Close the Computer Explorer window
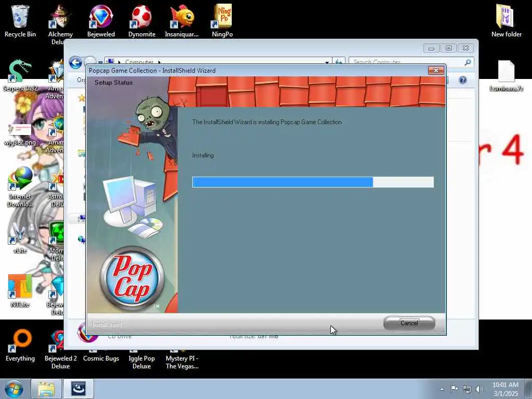Screen dimensions: 532x399 [x=465, y=48]
